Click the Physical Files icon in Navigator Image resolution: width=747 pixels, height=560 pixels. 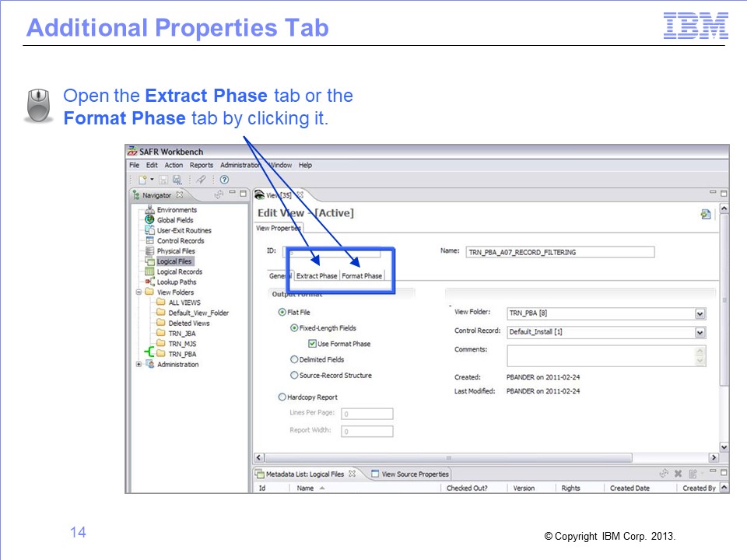[150, 251]
